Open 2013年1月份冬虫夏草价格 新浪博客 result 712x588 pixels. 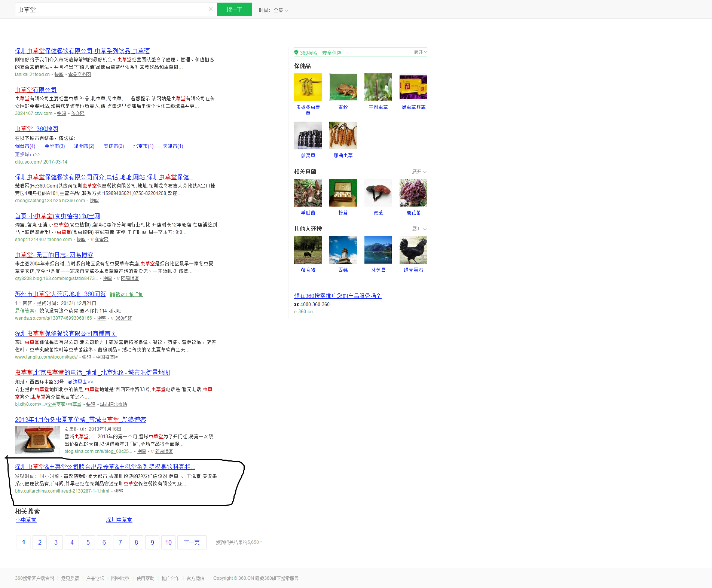click(80, 420)
